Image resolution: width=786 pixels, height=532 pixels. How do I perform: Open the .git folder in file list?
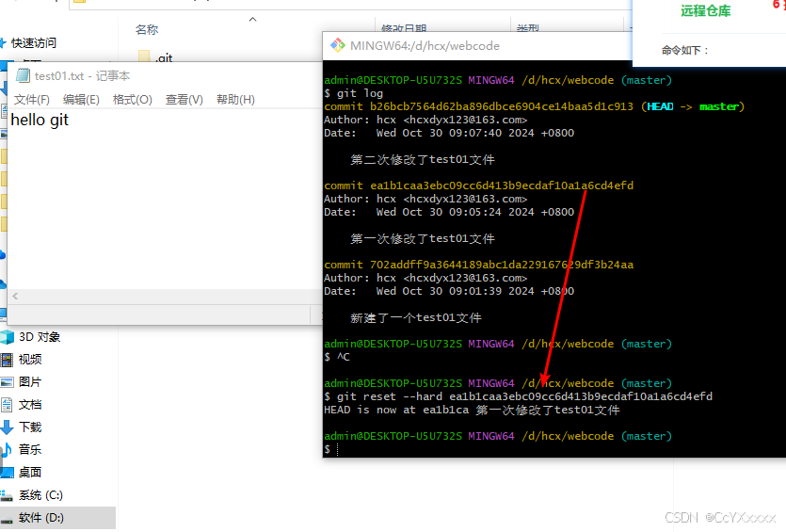pos(164,58)
